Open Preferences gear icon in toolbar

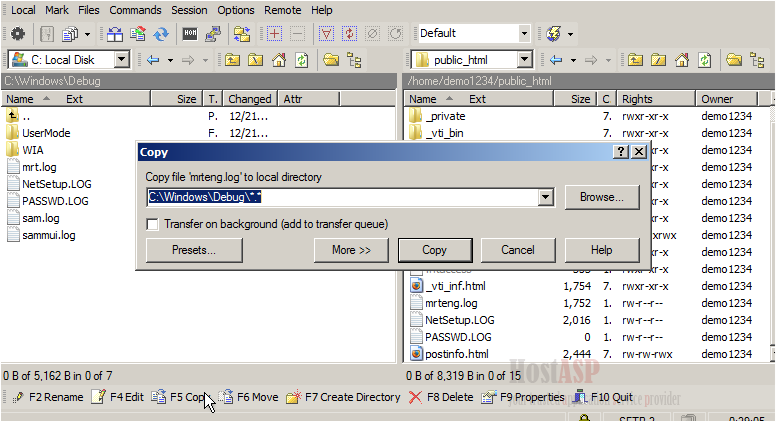click(x=18, y=34)
